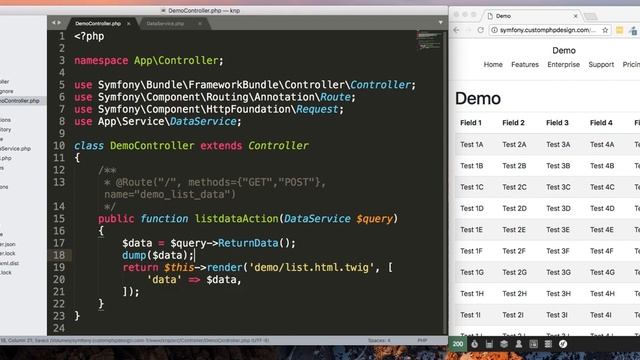Open the profiler time stopwatch panel
The image size is (640, 360).
click(x=474, y=344)
